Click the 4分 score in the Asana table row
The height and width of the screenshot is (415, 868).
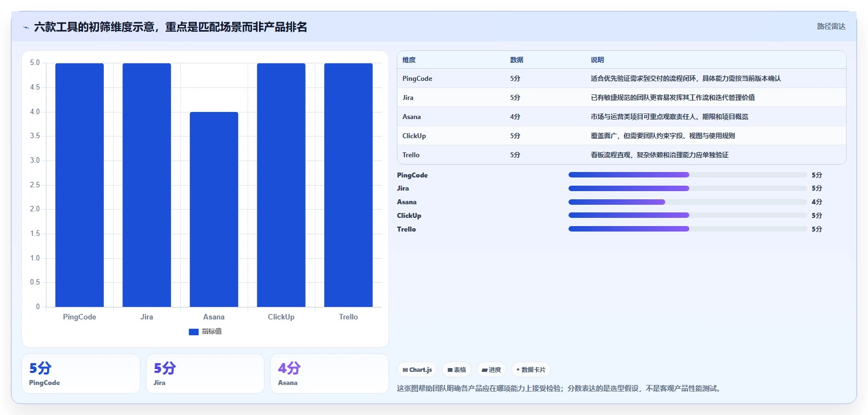515,117
